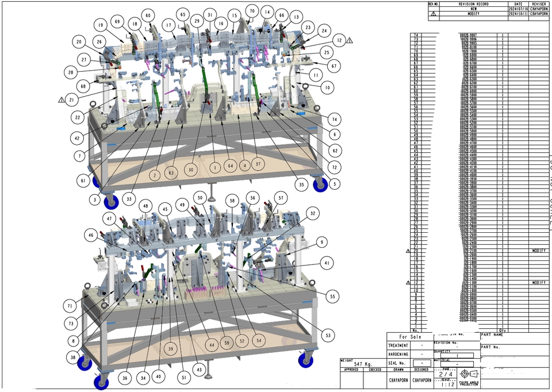Screen dimensions: 552x392
Task: Click MODIFY note on parts list row 20
Action: (539, 251)
